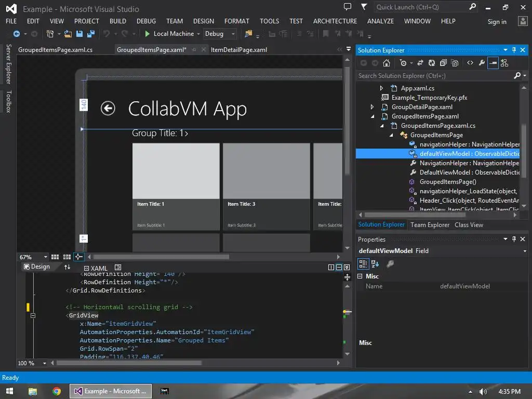Click the back arrow in the CollabVM App designer
This screenshot has height=399, width=532.
[108, 108]
